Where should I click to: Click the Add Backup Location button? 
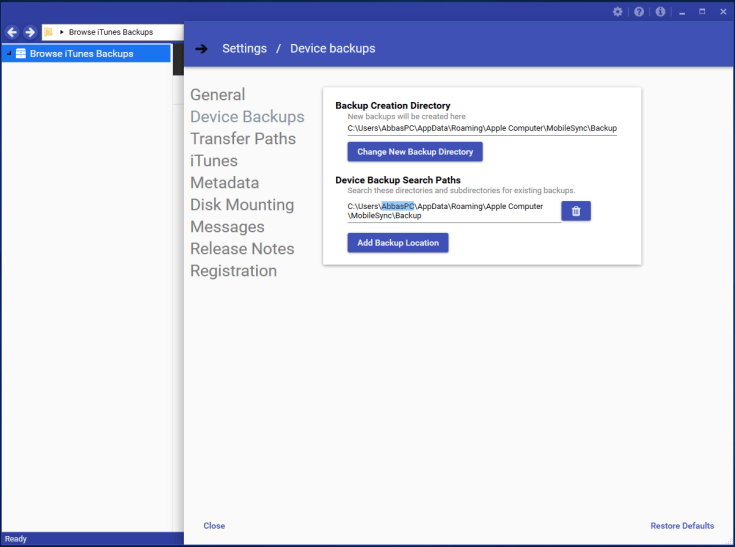[x=398, y=243]
